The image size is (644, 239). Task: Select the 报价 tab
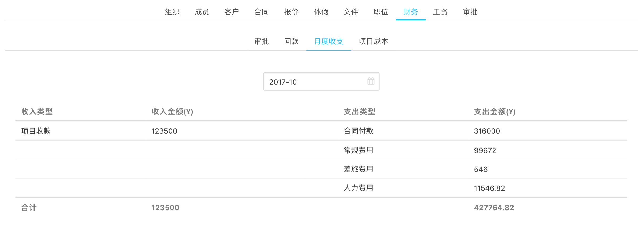[291, 12]
